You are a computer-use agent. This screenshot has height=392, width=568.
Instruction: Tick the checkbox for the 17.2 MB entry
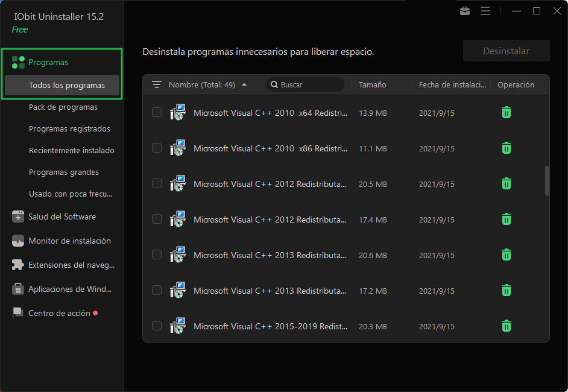tap(157, 290)
